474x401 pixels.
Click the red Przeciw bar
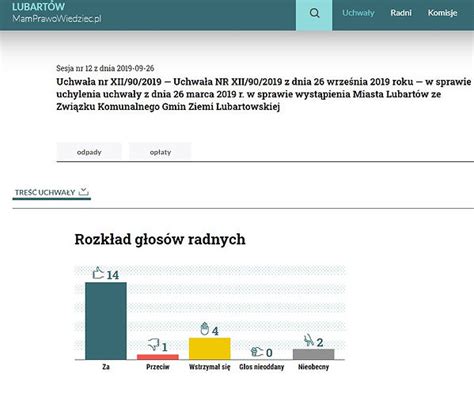point(158,357)
